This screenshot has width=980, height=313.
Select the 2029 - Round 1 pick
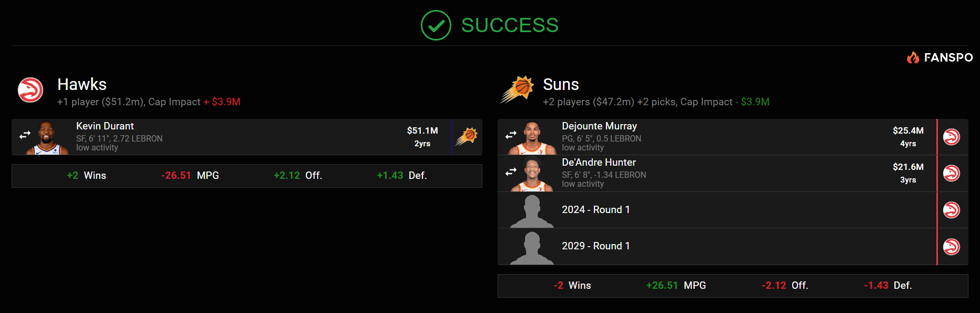pyautogui.click(x=595, y=246)
